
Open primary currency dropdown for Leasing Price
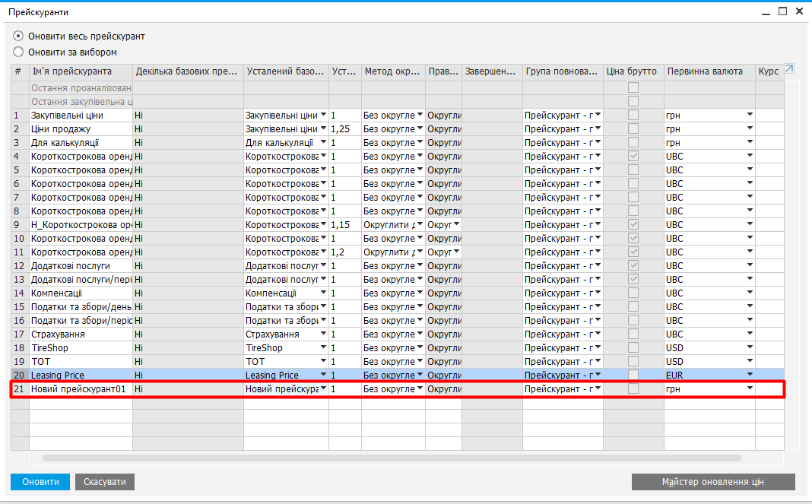coord(750,375)
